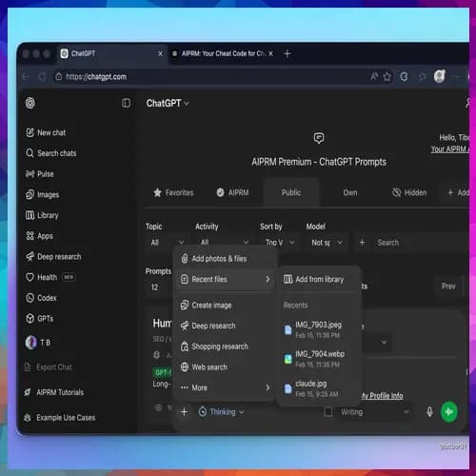476x476 pixels.
Task: Open Library in the sidebar
Action: click(x=42, y=215)
